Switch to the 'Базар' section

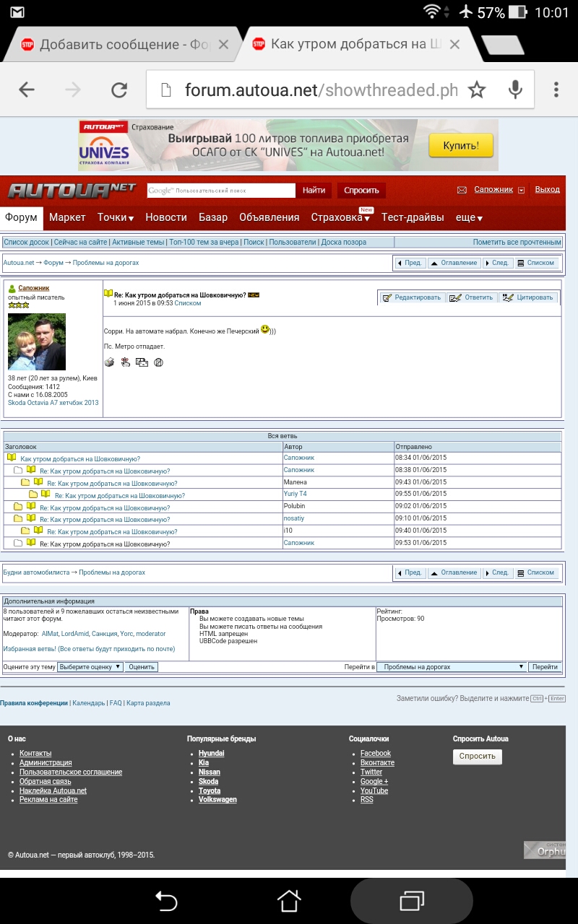click(213, 217)
